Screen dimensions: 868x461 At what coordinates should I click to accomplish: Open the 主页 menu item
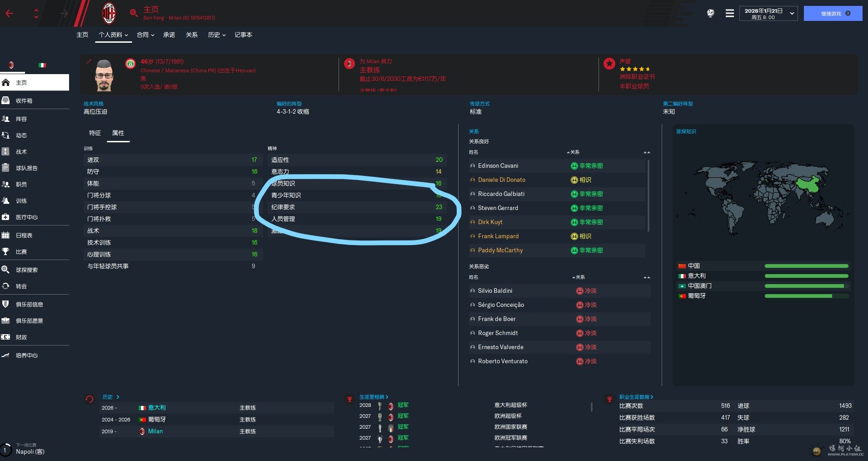coord(82,35)
